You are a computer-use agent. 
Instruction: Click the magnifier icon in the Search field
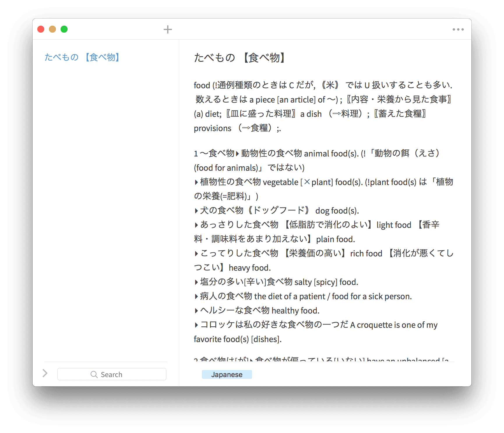click(x=94, y=374)
